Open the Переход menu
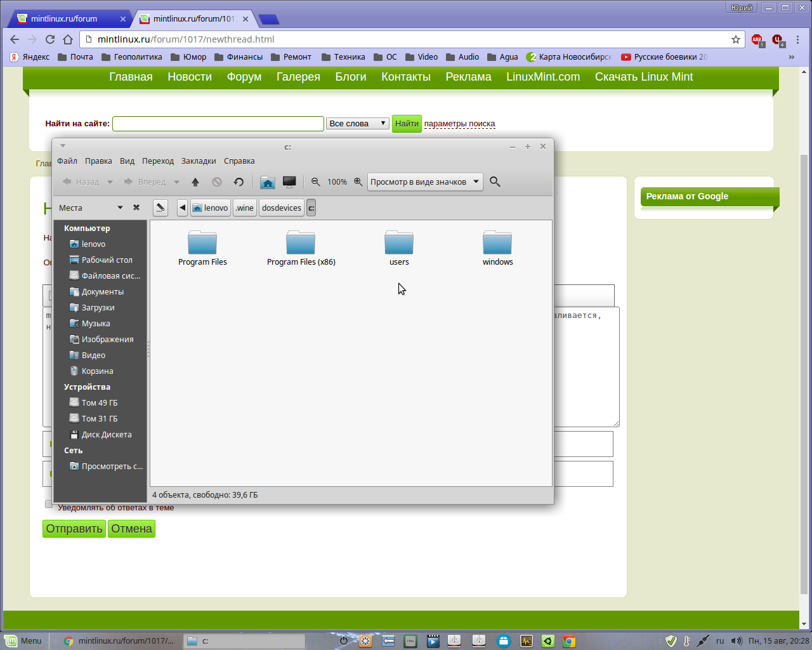This screenshot has height=650, width=812. pyautogui.click(x=158, y=161)
